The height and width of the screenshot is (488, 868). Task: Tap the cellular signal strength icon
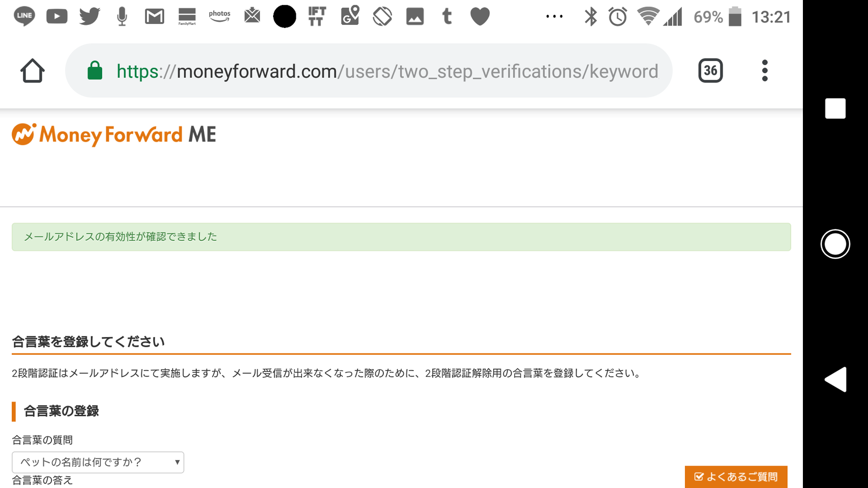point(673,17)
